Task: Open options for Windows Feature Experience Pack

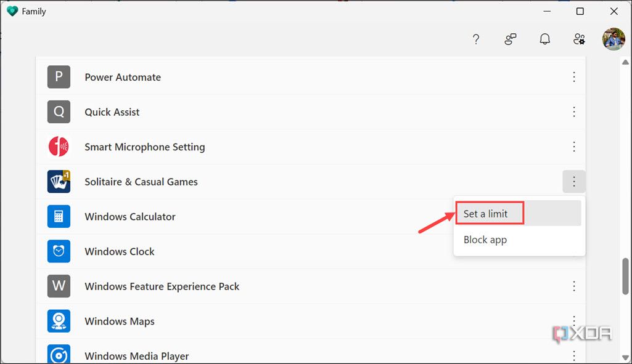Action: (574, 286)
